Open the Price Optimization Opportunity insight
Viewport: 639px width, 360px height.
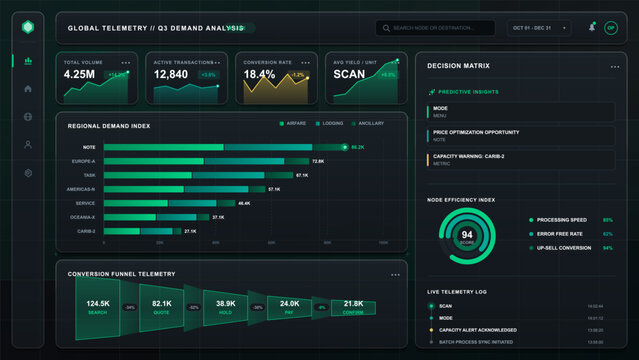(x=520, y=136)
